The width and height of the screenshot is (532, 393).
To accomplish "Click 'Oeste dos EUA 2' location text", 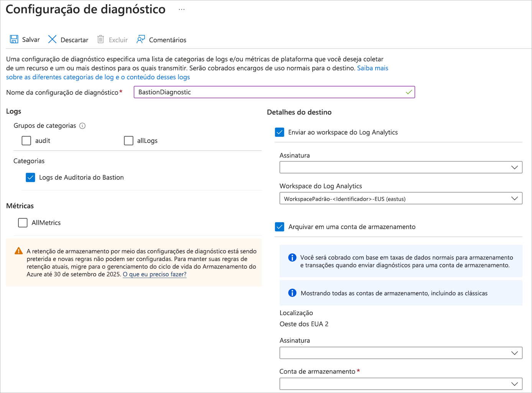I will coord(304,324).
